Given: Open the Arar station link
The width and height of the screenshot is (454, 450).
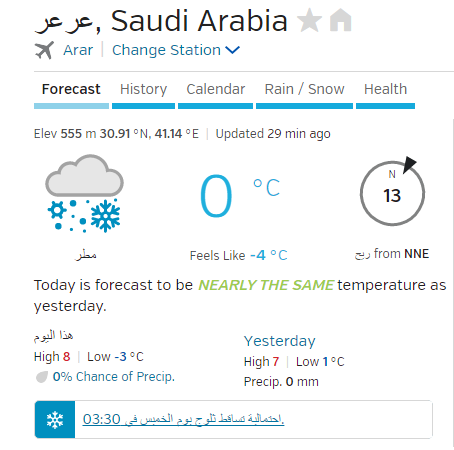Looking at the screenshot, I should click(78, 50).
